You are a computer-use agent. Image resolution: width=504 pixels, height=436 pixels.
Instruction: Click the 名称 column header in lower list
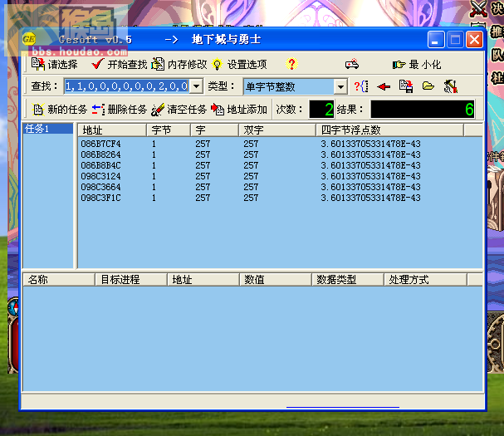pyautogui.click(x=59, y=279)
